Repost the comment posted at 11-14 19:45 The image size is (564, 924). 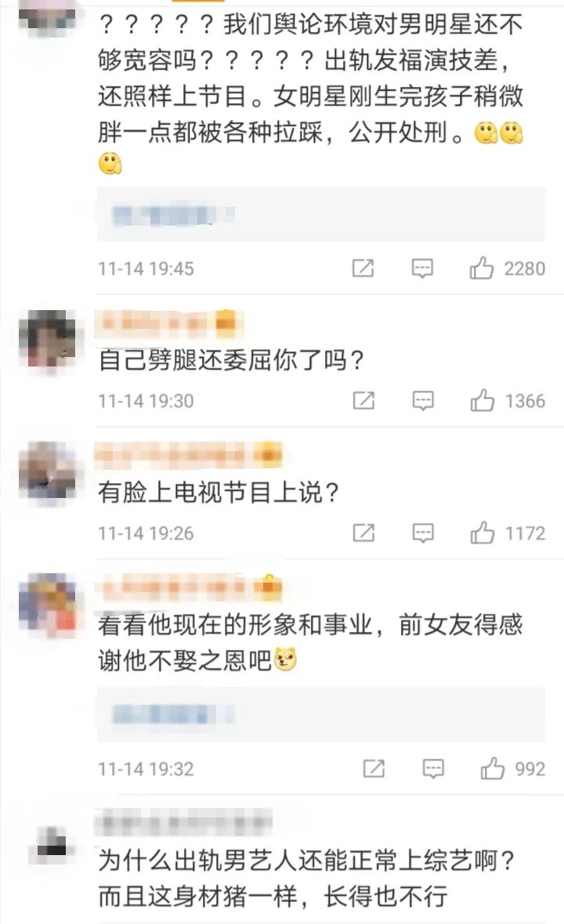click(363, 268)
